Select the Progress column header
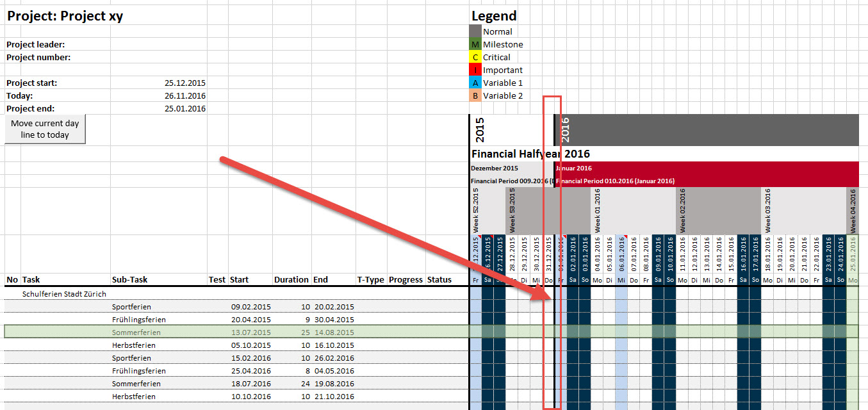 click(x=406, y=279)
